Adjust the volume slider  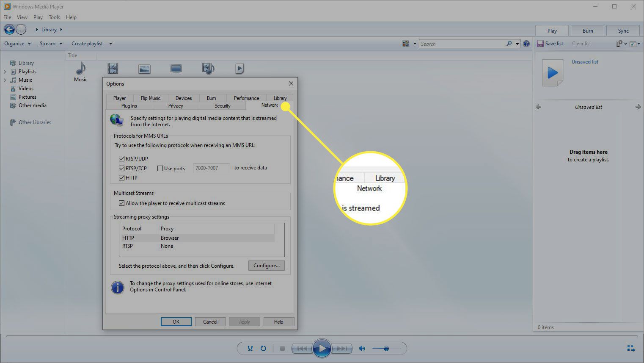tap(386, 349)
